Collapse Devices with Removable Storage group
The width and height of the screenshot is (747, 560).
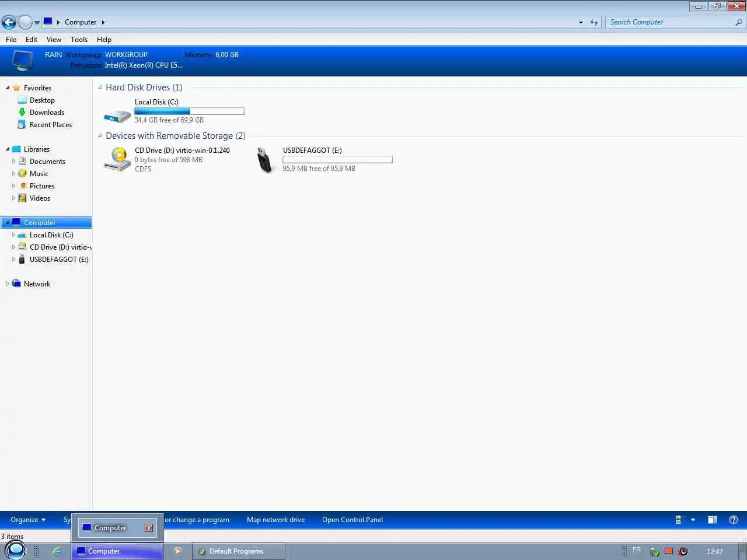point(100,136)
